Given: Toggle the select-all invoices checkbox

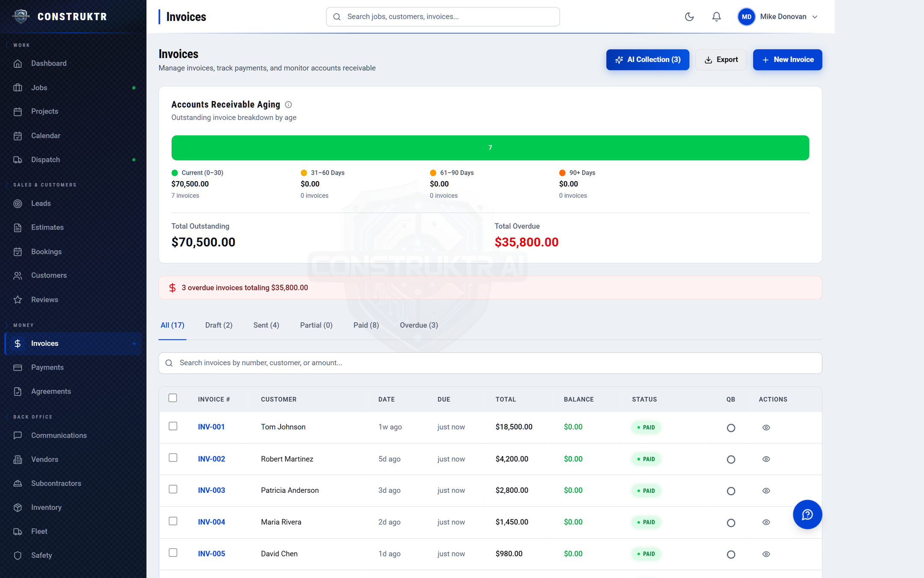Looking at the screenshot, I should (173, 398).
